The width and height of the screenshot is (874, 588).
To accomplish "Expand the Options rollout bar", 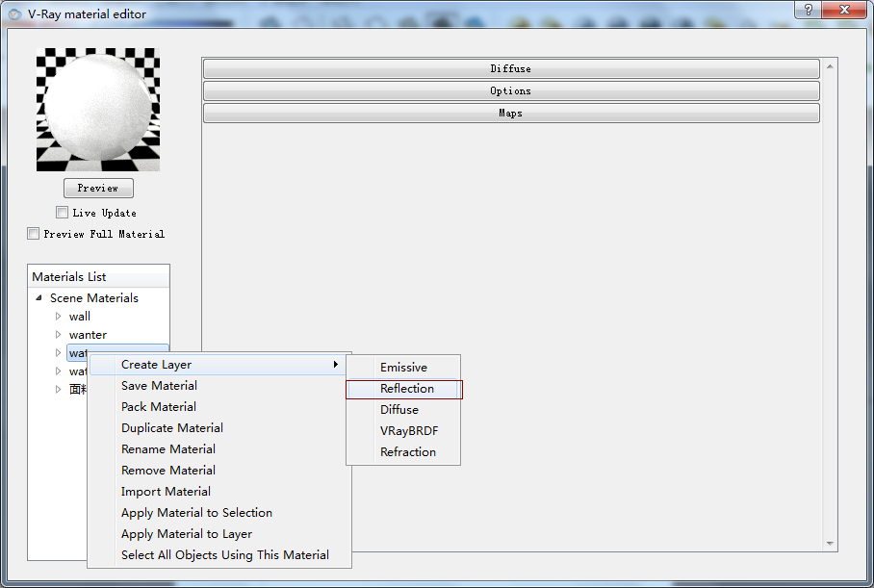I will click(x=510, y=91).
